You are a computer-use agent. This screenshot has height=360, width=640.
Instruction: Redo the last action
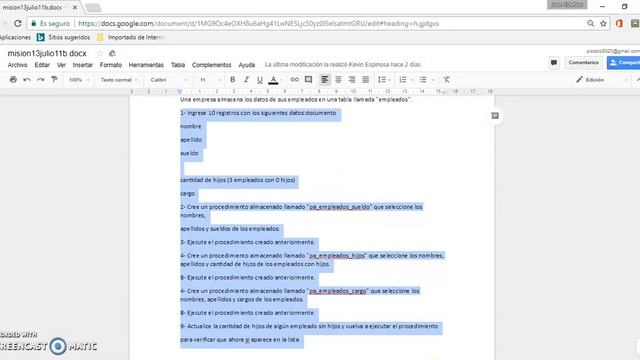click(40, 80)
